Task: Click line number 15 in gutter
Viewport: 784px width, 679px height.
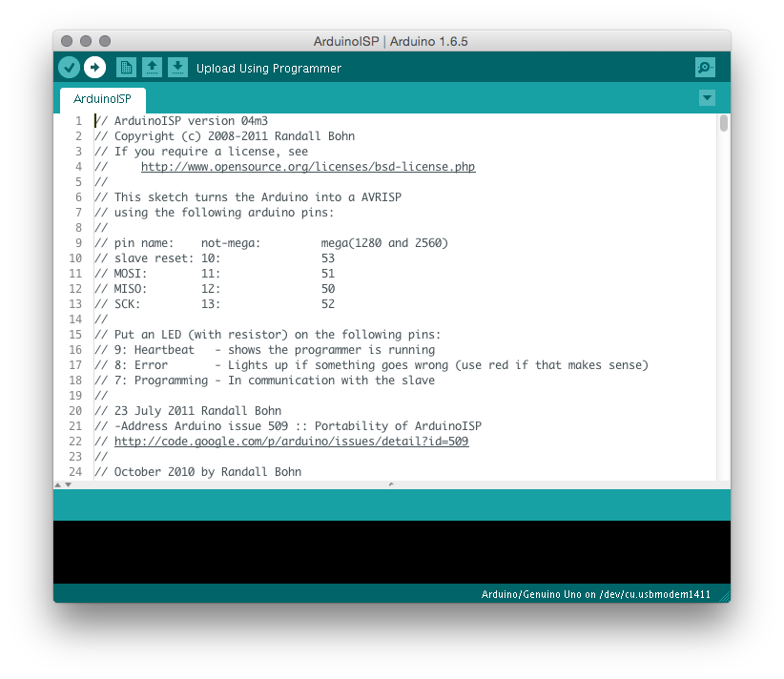Action: (x=75, y=335)
